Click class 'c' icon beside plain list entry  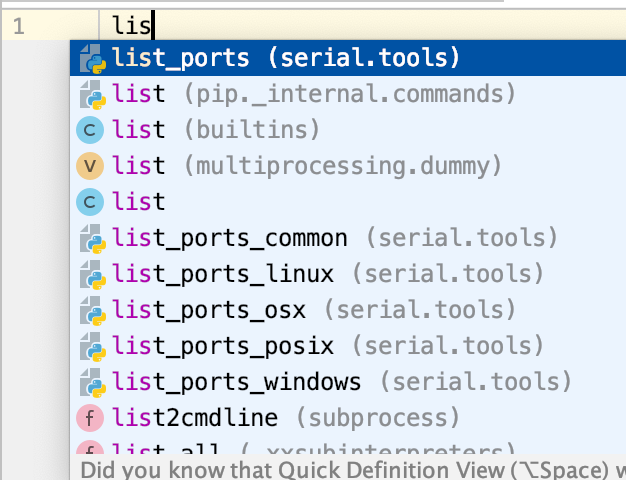click(x=90, y=202)
